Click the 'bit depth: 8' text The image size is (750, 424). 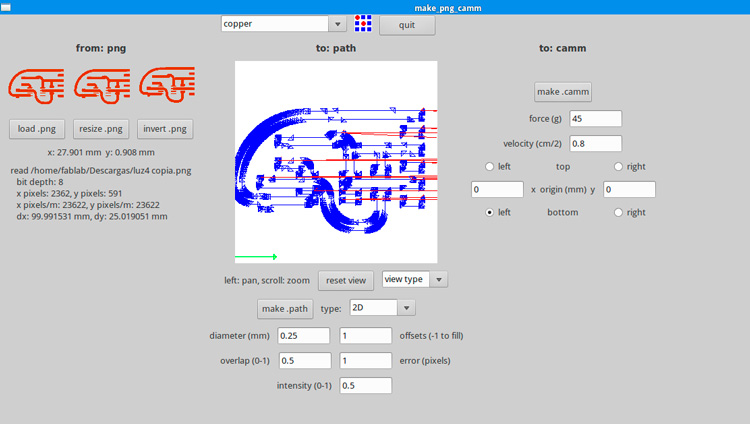pyautogui.click(x=40, y=182)
